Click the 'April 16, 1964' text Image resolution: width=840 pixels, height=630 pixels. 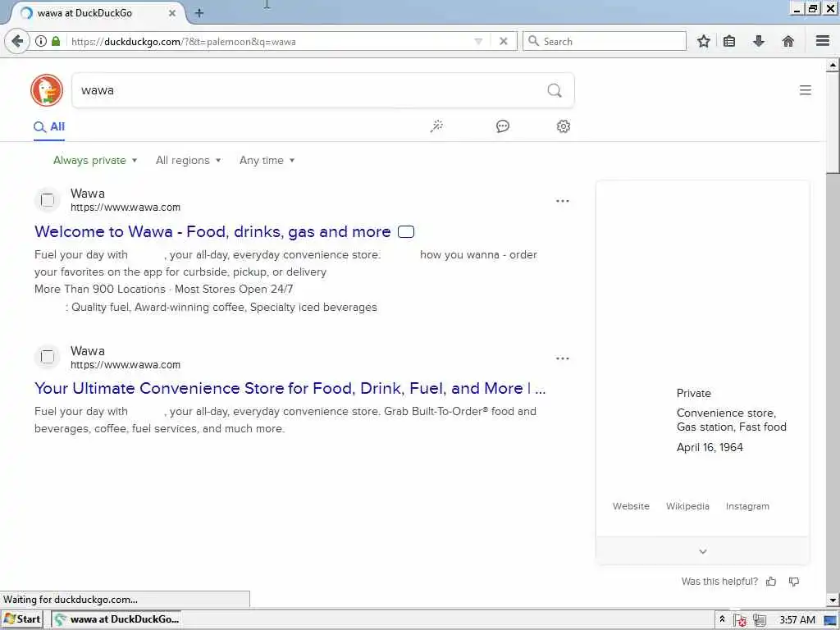point(710,447)
